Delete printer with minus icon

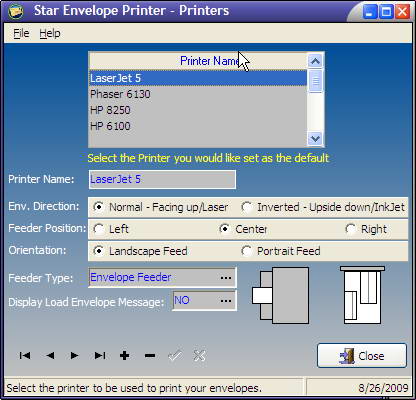point(150,356)
